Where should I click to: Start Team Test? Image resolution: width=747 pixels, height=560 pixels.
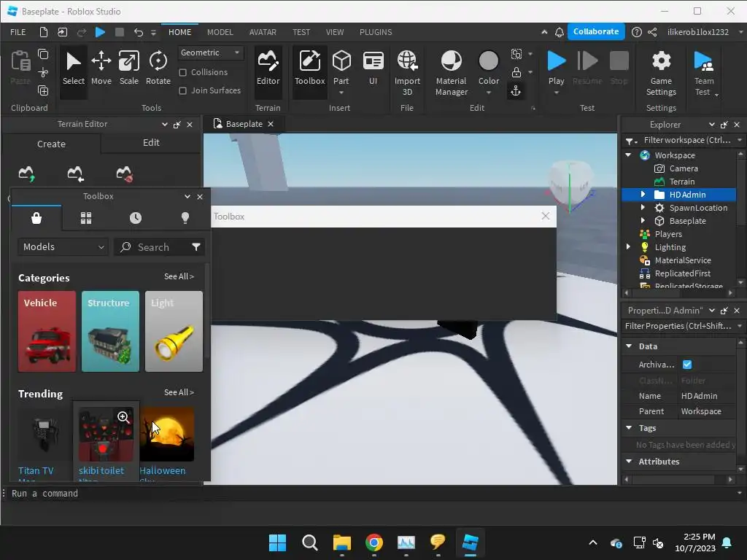(x=704, y=74)
